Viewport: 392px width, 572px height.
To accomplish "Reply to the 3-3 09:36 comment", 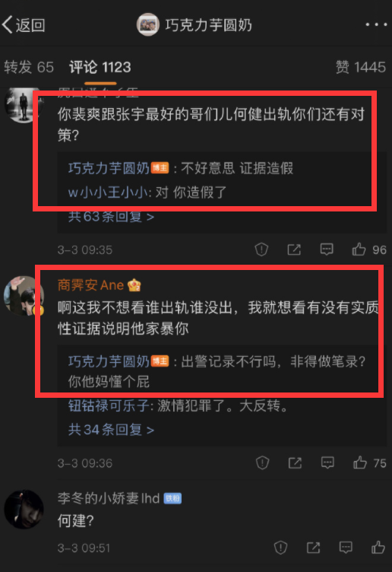I will pos(327,462).
